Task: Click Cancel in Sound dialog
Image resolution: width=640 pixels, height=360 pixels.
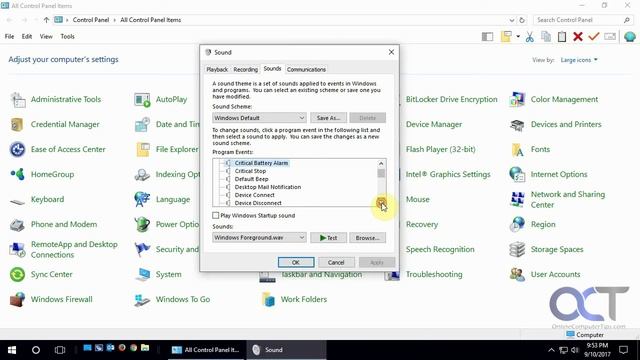Action: click(x=336, y=262)
